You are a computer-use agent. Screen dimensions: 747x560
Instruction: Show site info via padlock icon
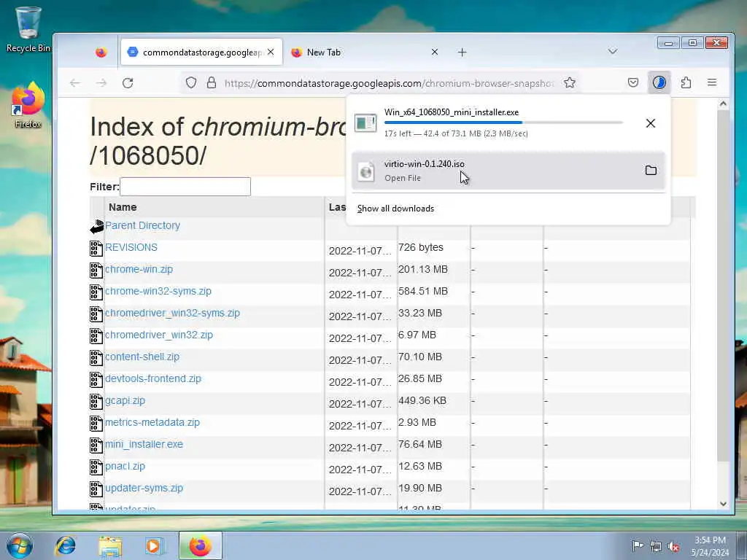point(212,83)
